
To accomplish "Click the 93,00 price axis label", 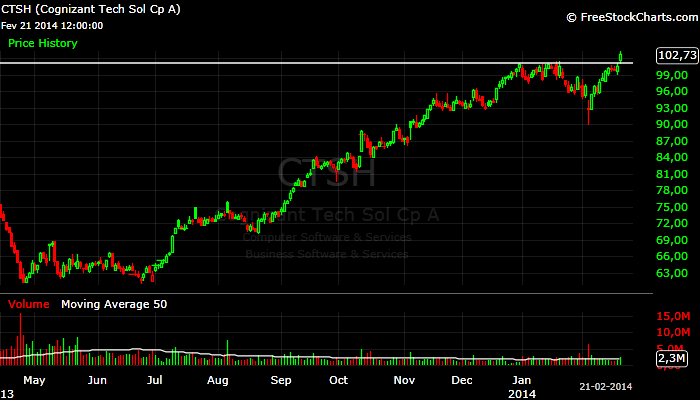I will 672,108.
